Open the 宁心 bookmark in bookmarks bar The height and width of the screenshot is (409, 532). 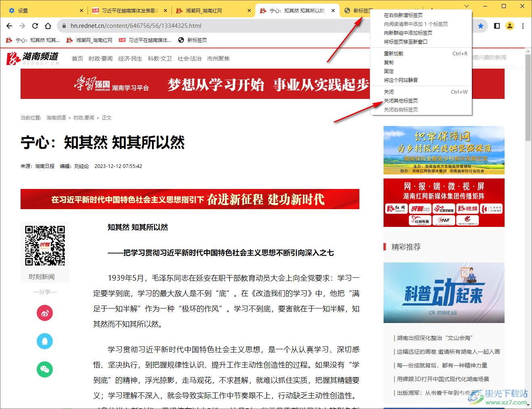pyautogui.click(x=33, y=40)
